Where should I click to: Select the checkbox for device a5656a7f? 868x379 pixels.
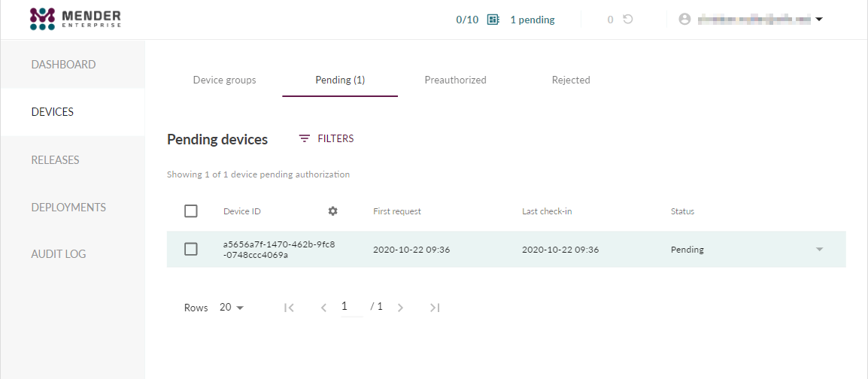[x=191, y=249]
